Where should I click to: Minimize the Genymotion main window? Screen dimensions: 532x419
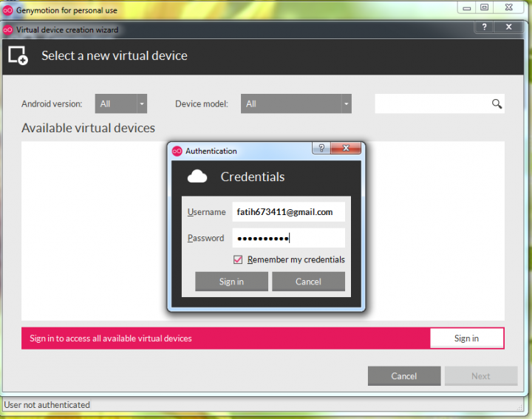click(467, 7)
